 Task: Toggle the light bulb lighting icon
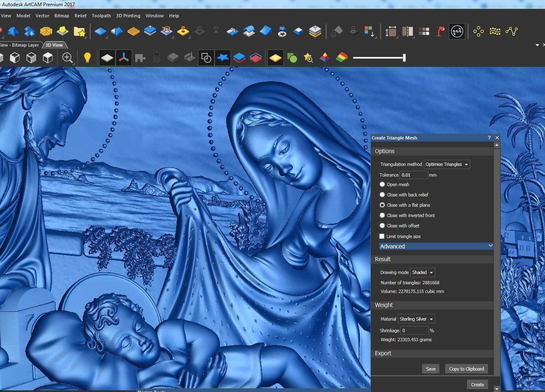coord(87,58)
